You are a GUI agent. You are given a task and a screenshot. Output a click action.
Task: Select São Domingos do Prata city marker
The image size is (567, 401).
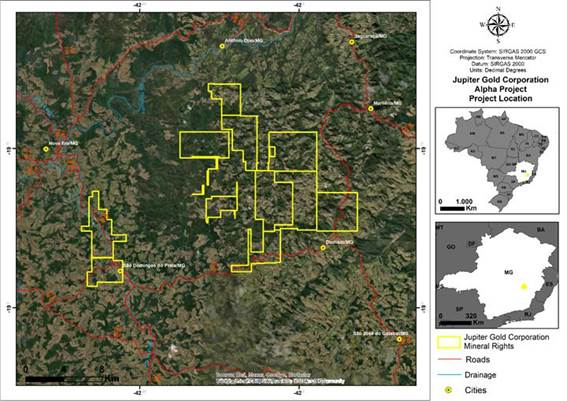pyautogui.click(x=120, y=271)
